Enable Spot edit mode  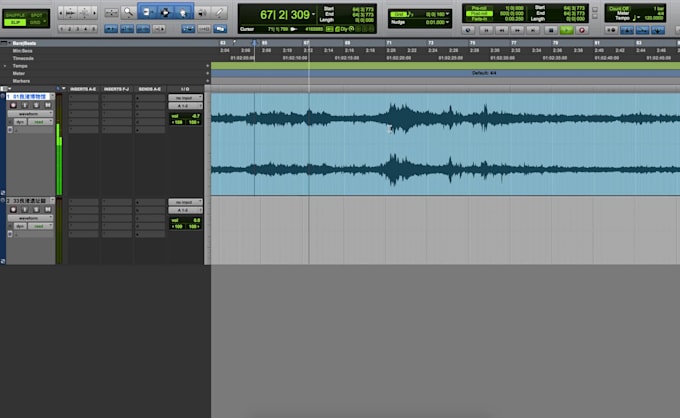37,15
